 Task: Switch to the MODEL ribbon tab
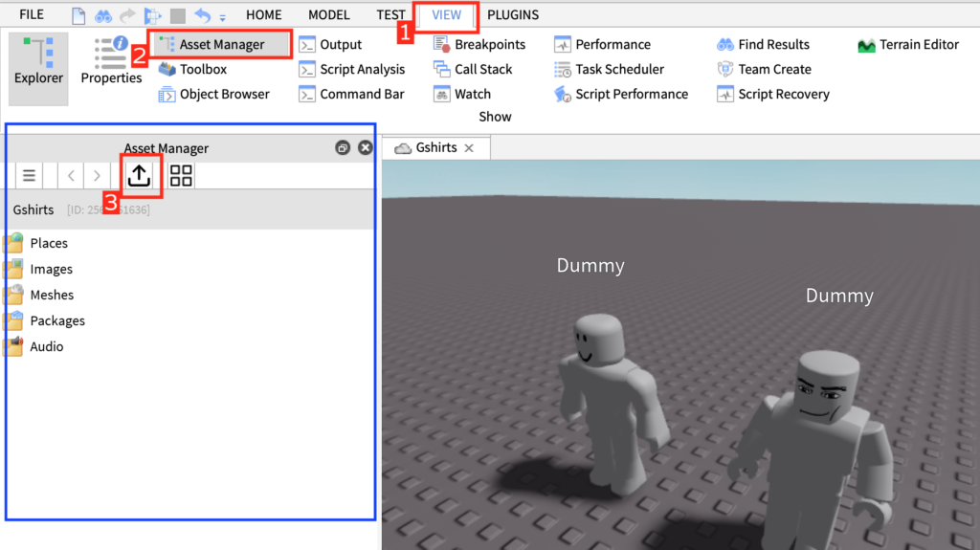(329, 15)
